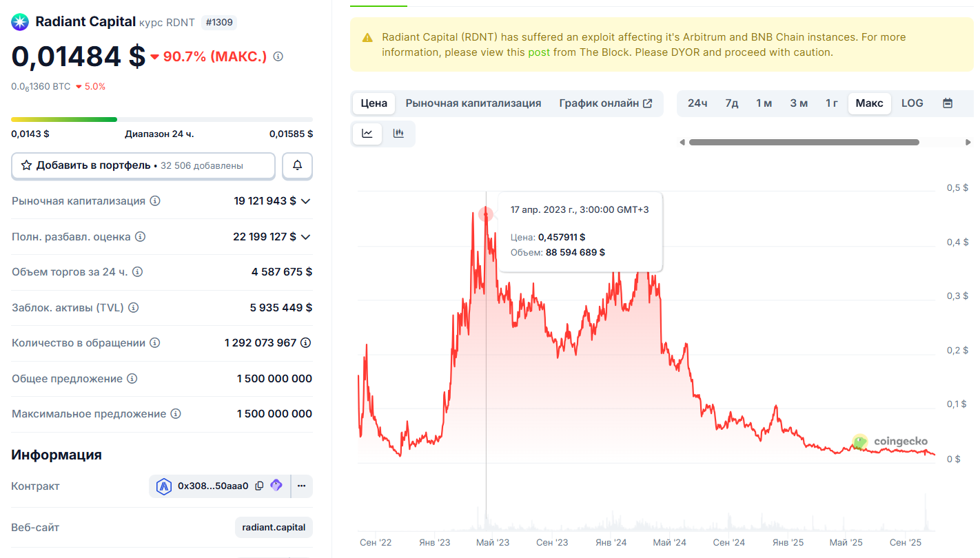
Task: Open the radiant.capital website link
Action: [274, 527]
